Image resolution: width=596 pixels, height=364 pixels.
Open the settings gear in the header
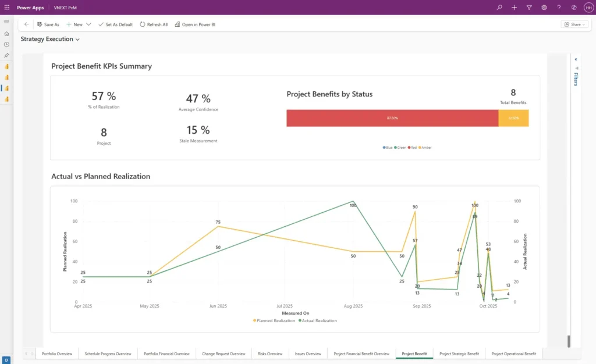coord(544,8)
